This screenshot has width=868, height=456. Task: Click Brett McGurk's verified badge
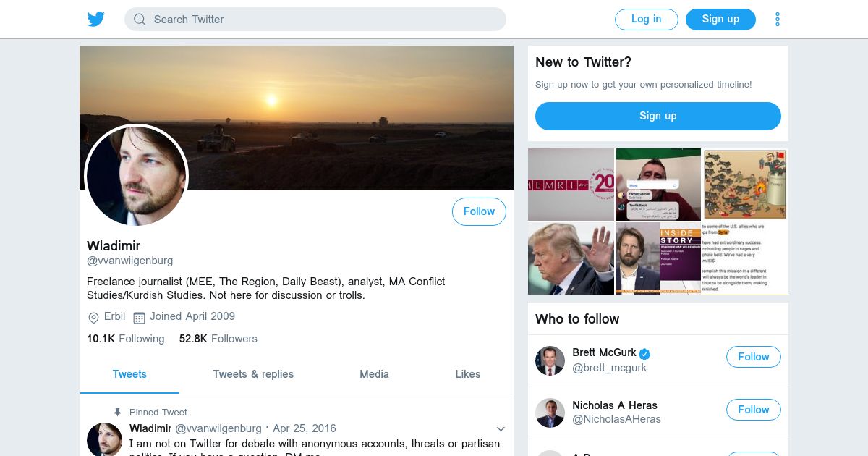[644, 353]
